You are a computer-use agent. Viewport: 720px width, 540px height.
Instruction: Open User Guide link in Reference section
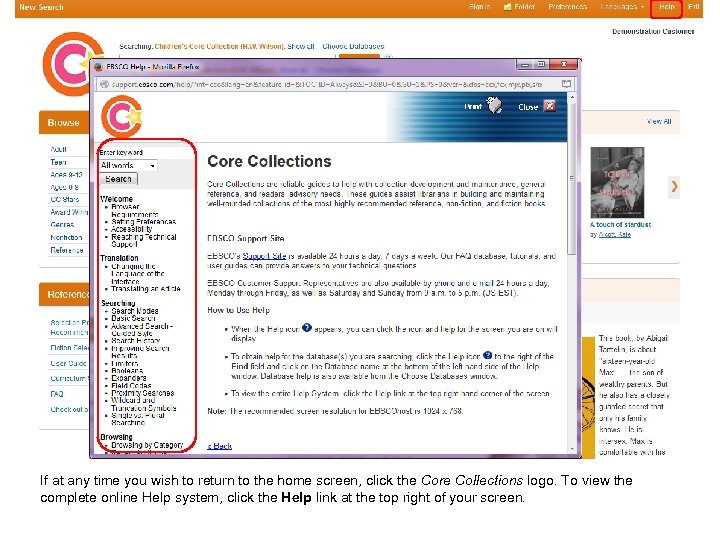[69, 363]
